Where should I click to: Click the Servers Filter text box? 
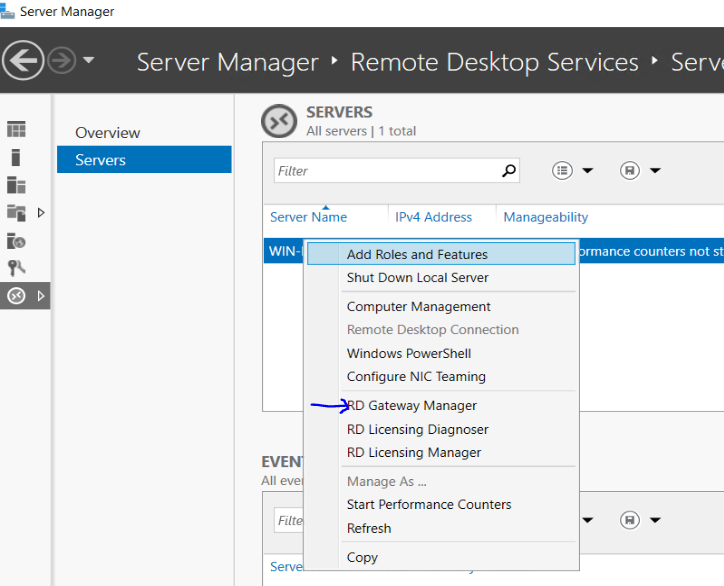387,171
